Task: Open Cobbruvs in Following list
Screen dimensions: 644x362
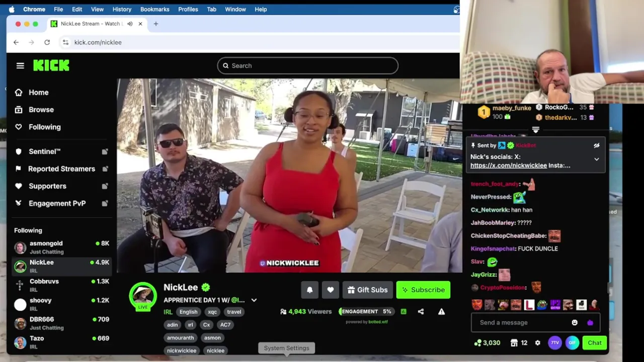Action: [61, 285]
